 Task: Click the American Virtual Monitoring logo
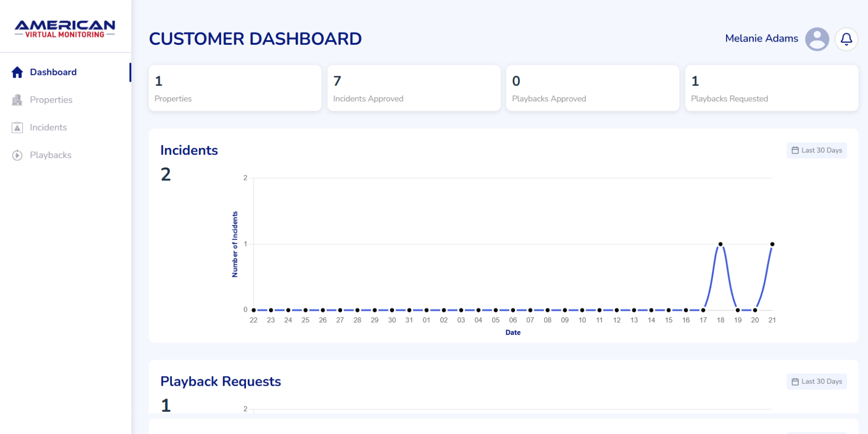[65, 29]
